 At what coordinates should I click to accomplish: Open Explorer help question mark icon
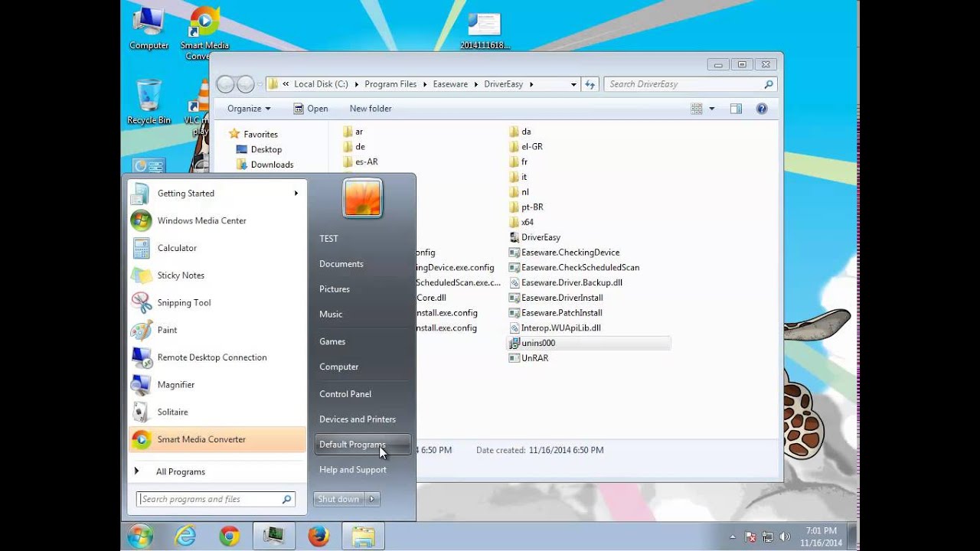point(762,109)
